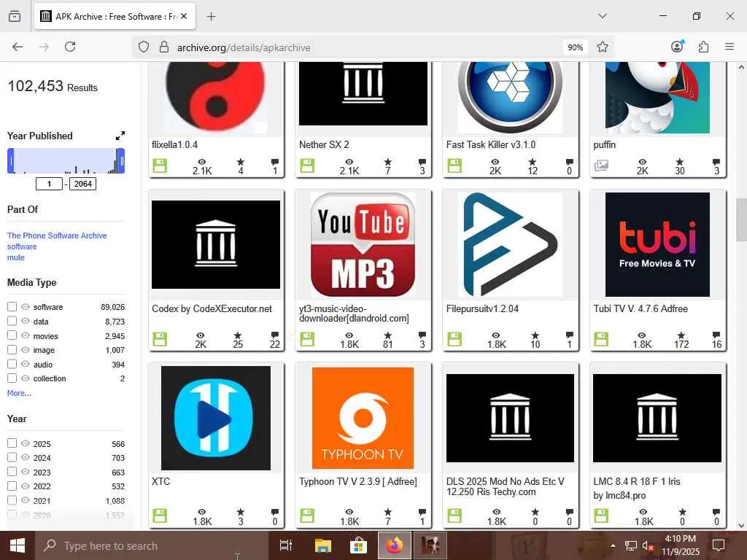The height and width of the screenshot is (560, 747).
Task: Click the 90% zoom level indicator
Action: coord(575,47)
